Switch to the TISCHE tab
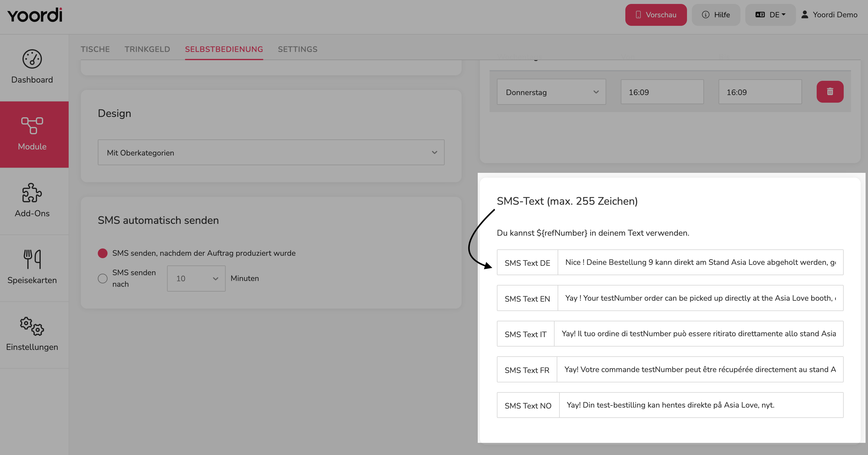 pos(95,49)
